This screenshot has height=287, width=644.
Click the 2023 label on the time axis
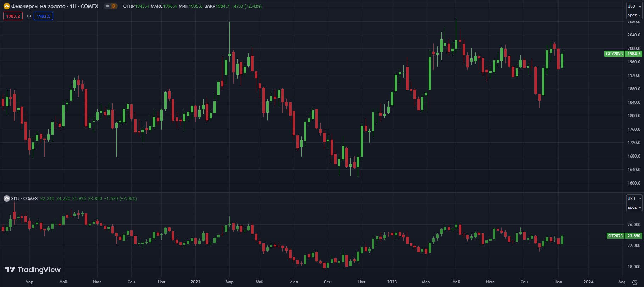[x=392, y=282]
